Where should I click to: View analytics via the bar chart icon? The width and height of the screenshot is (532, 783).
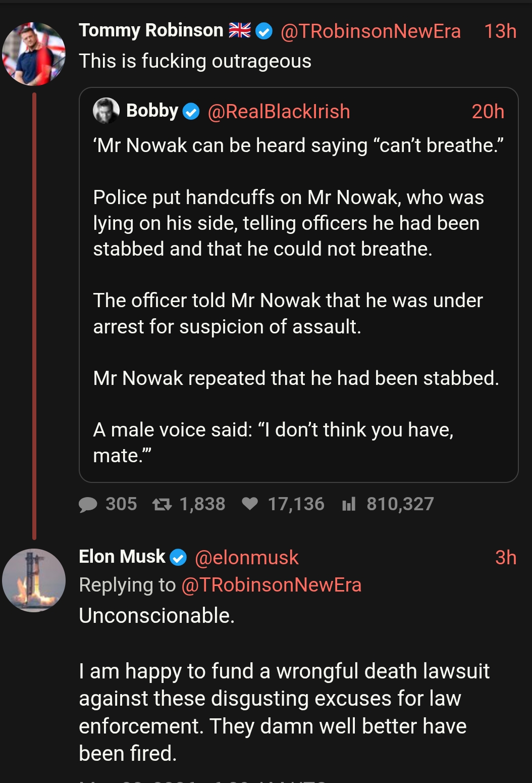tap(349, 504)
